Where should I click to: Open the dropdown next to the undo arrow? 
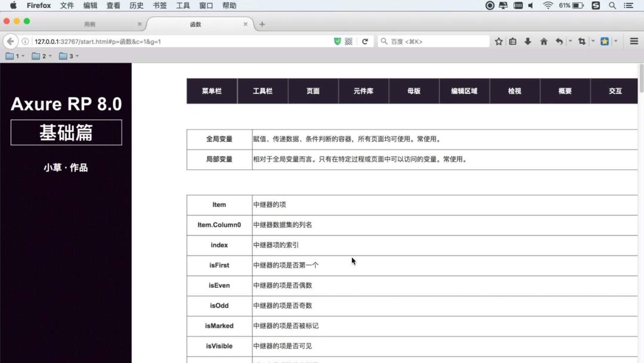coord(570,41)
